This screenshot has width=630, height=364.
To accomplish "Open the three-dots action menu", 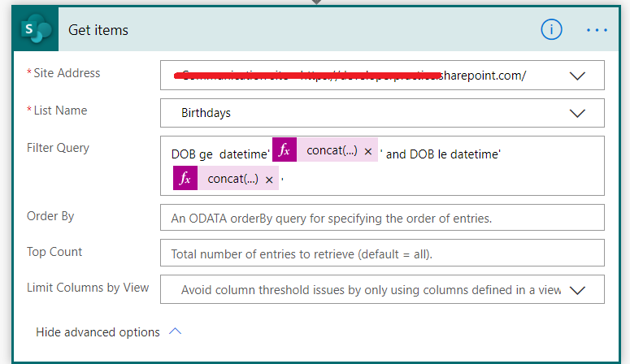I will tap(597, 30).
